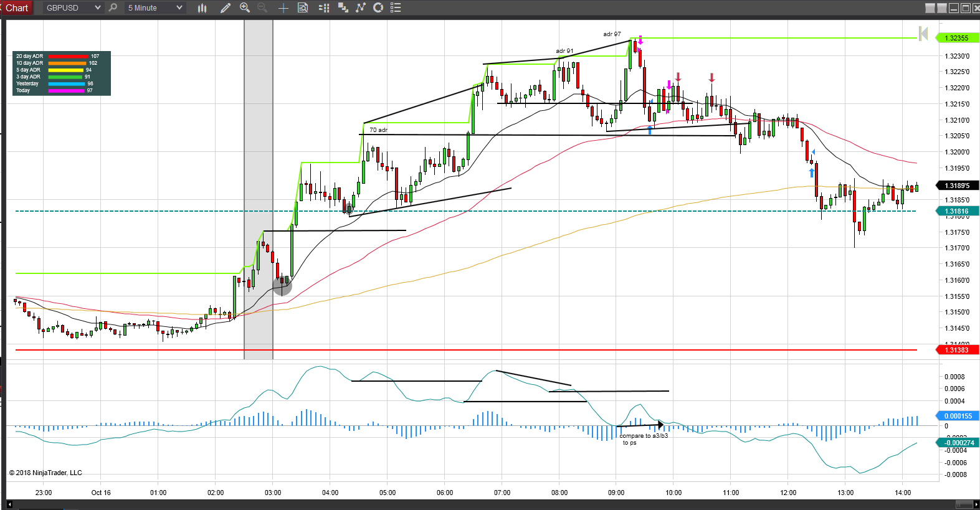Viewport: 980px width, 510px height.
Task: Click the '70 adr' chart annotation
Action: coord(378,130)
